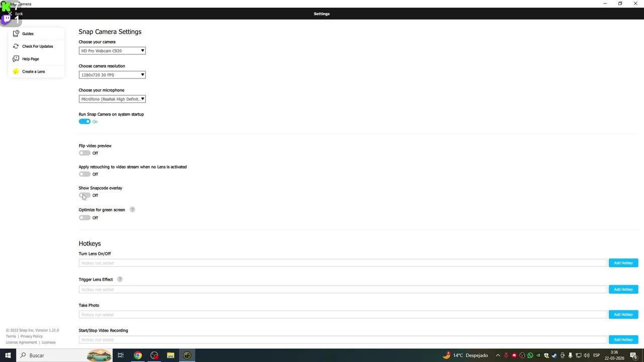Expand the camera resolution dropdown
The height and width of the screenshot is (362, 644).
tap(112, 75)
